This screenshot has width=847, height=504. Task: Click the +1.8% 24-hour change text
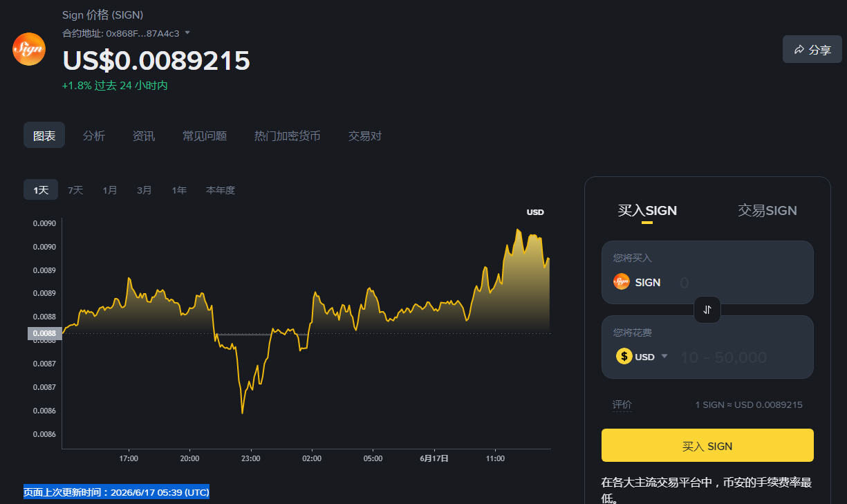[x=115, y=85]
